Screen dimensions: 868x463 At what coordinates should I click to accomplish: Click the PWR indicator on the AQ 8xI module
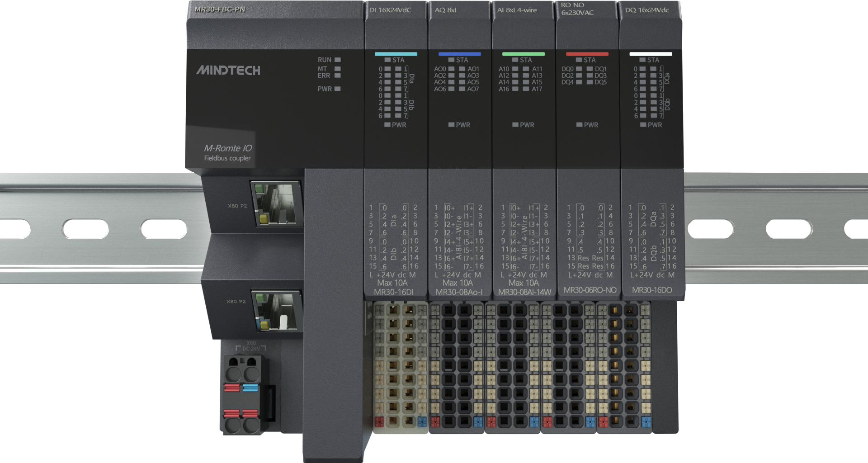tap(451, 124)
